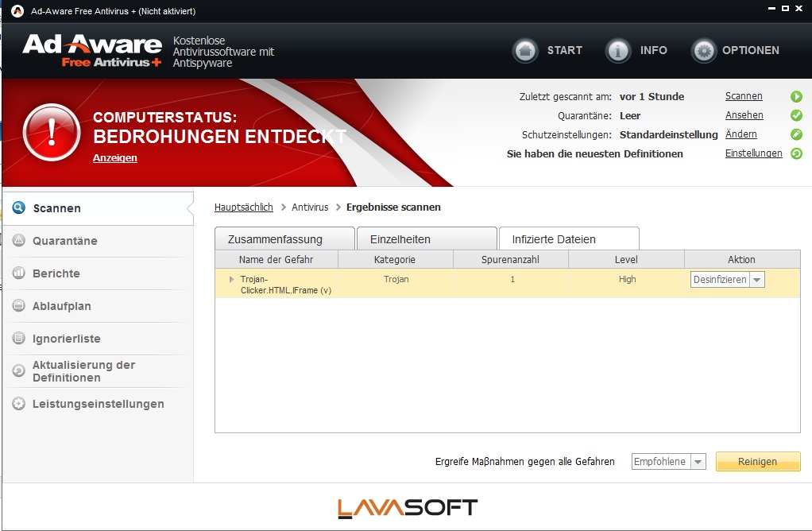
Task: Maximize the Ad-Aware window
Action: pos(785,8)
